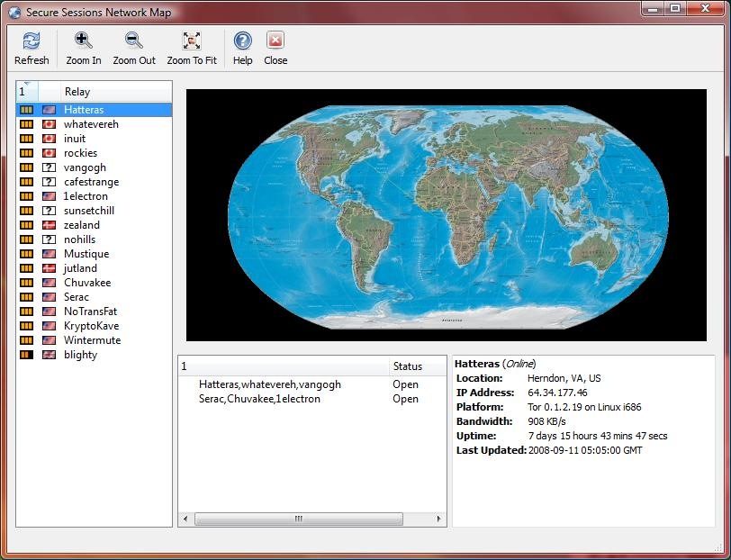
Task: Click the Zoom Out magnifier icon
Action: pos(134,41)
